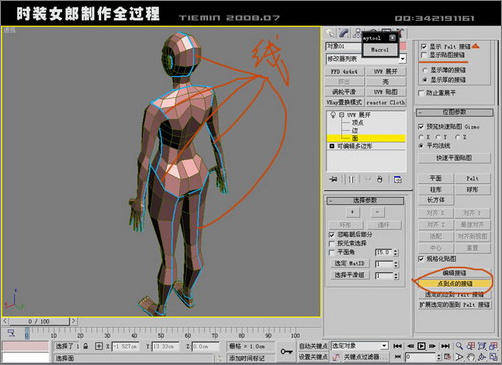
Task: Open the Create command panel tab
Action: (x=331, y=33)
